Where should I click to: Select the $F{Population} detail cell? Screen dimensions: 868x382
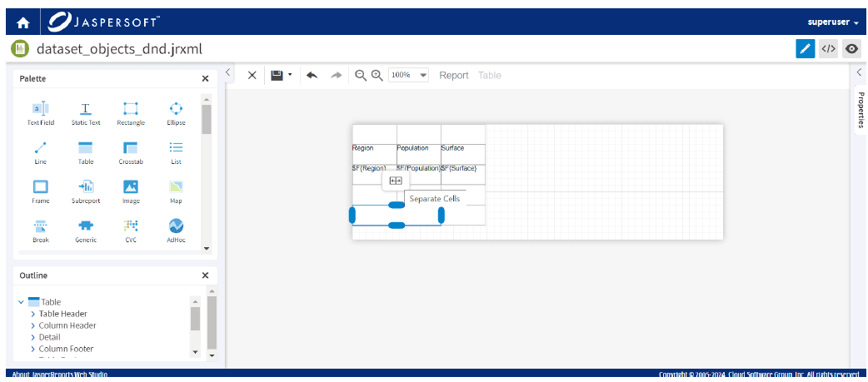click(418, 175)
